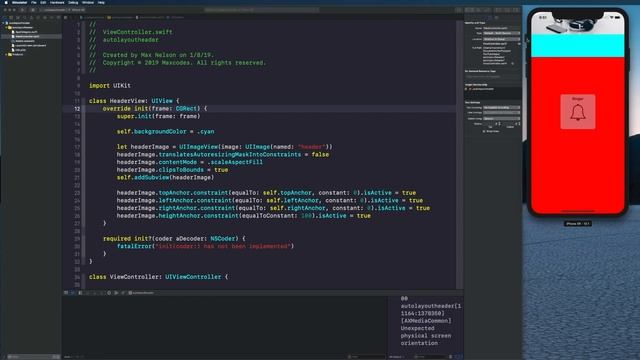Open the Window menu

point(88,2)
